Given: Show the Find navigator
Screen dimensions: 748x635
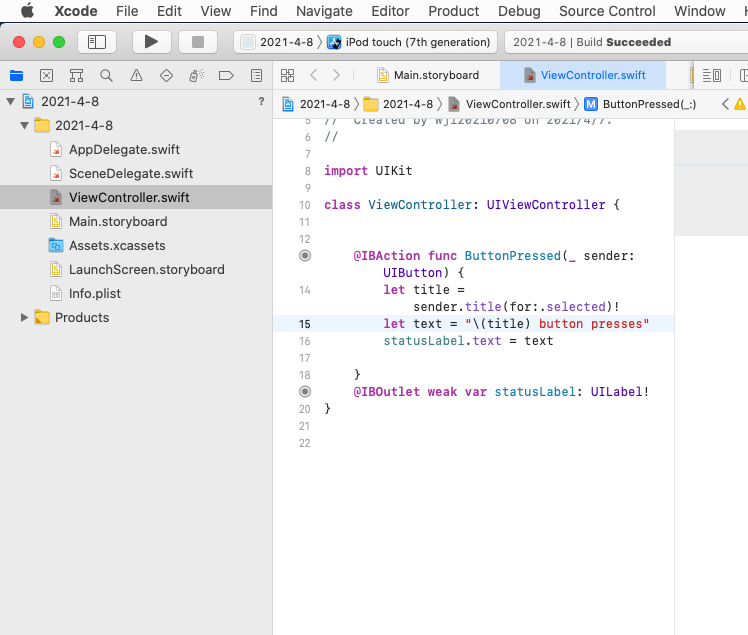Looking at the screenshot, I should (x=106, y=75).
